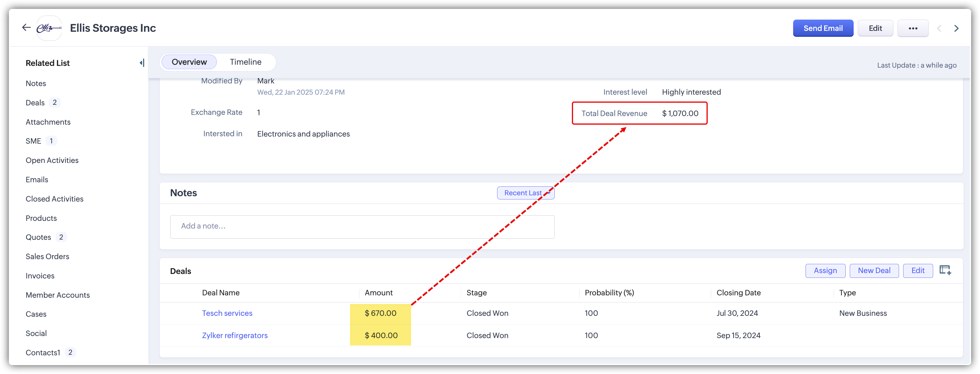The height and width of the screenshot is (374, 980).
Task: Collapse the Related List sidebar
Action: tap(142, 63)
